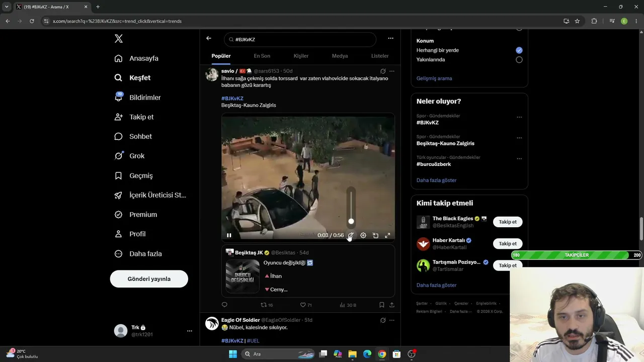Reload the current page
Image resolution: width=644 pixels, height=362 pixels.
point(32,21)
